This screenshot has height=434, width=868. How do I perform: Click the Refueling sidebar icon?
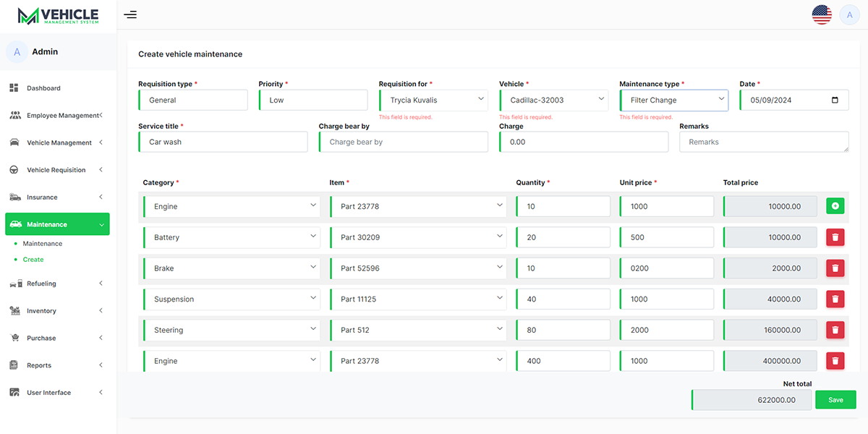tap(15, 284)
